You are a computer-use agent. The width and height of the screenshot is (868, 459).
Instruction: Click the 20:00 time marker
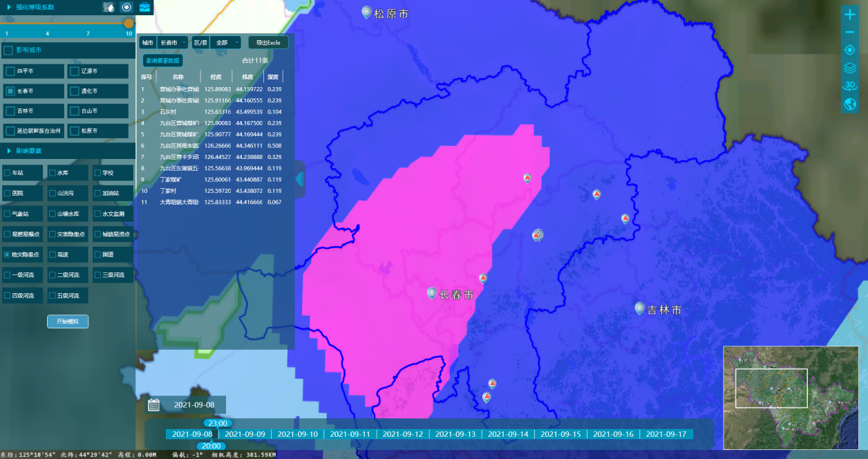point(212,446)
